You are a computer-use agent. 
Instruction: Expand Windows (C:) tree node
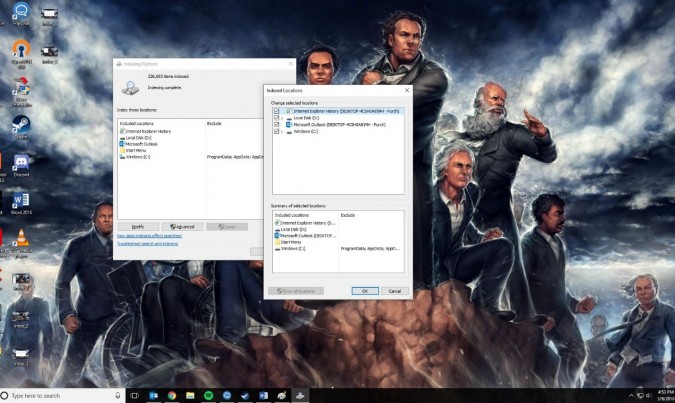(283, 131)
